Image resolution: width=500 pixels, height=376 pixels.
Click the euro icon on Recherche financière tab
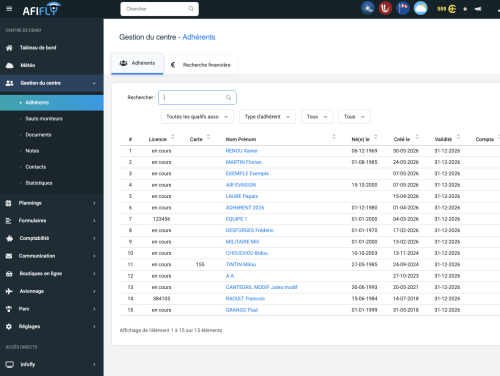tap(173, 65)
